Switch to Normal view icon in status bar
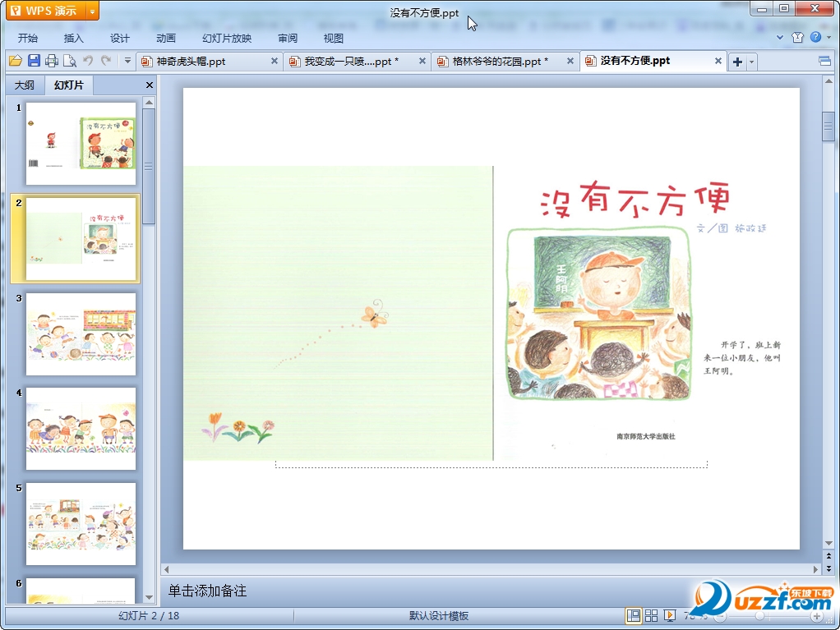The image size is (840, 630). [633, 615]
